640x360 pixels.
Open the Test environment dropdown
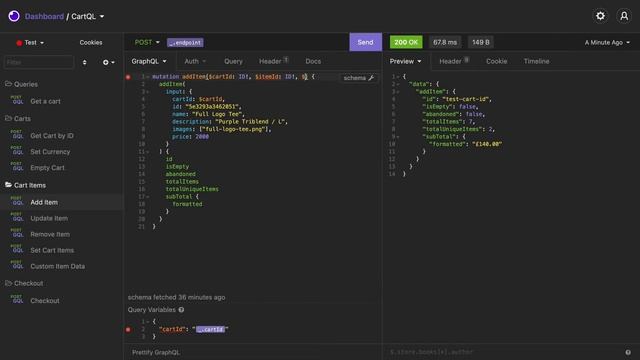(x=30, y=42)
